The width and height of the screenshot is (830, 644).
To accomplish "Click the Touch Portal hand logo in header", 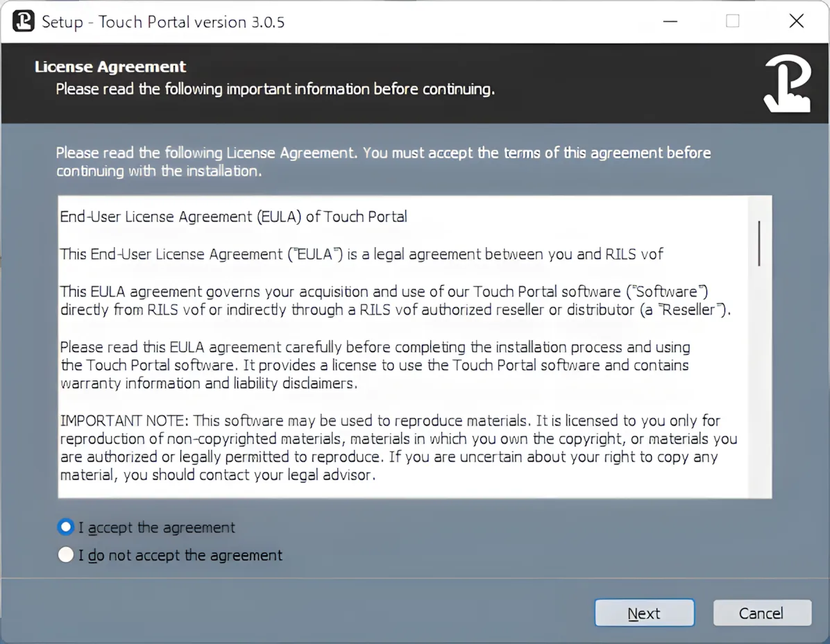I will pos(787,84).
